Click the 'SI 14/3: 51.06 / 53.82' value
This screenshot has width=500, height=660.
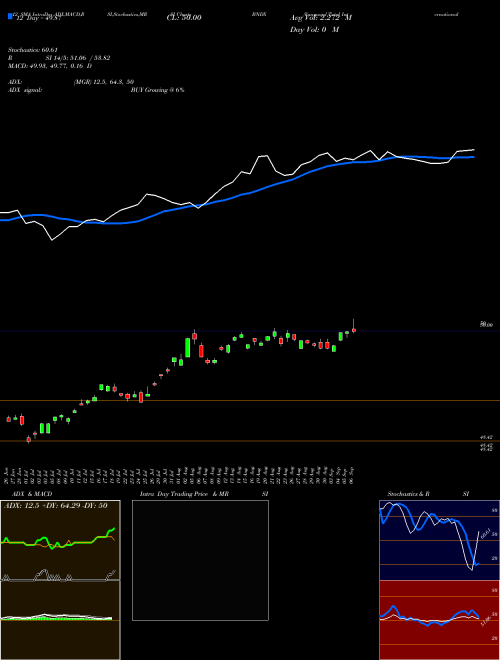pos(78,58)
